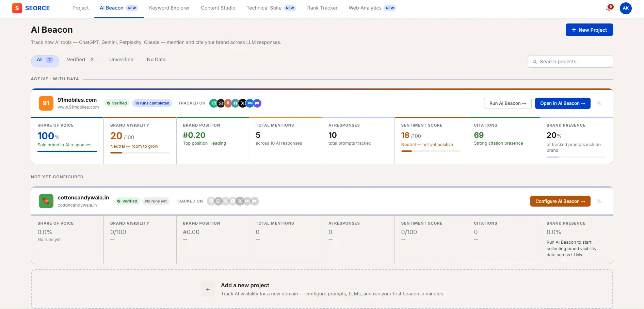This screenshot has height=309, width=644.
Task: Click the Verified badge on cottoncandywala
Action: 127,201
